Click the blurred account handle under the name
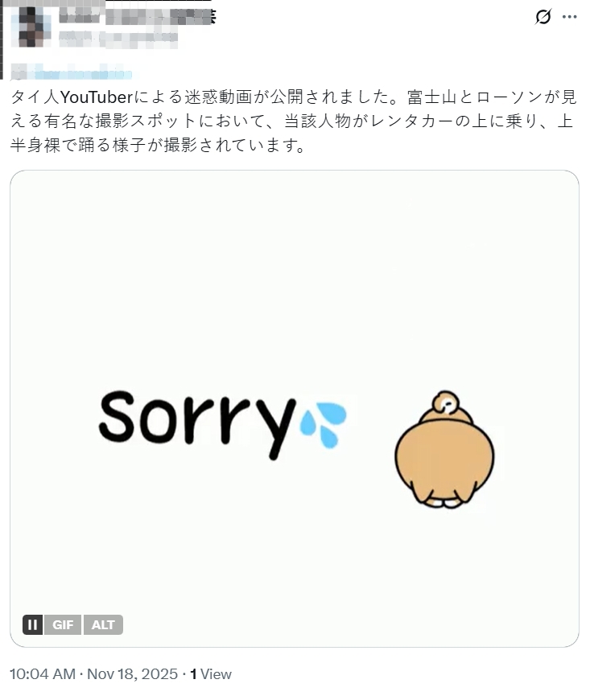Viewport: 590px width, 700px height. click(x=118, y=39)
